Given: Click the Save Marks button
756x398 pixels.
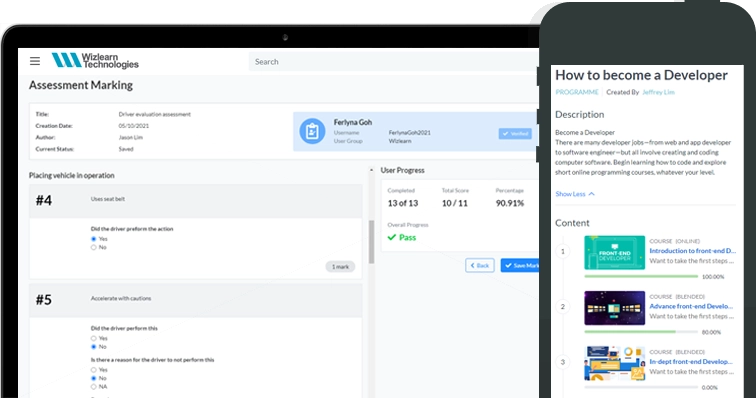Looking at the screenshot, I should (520, 265).
